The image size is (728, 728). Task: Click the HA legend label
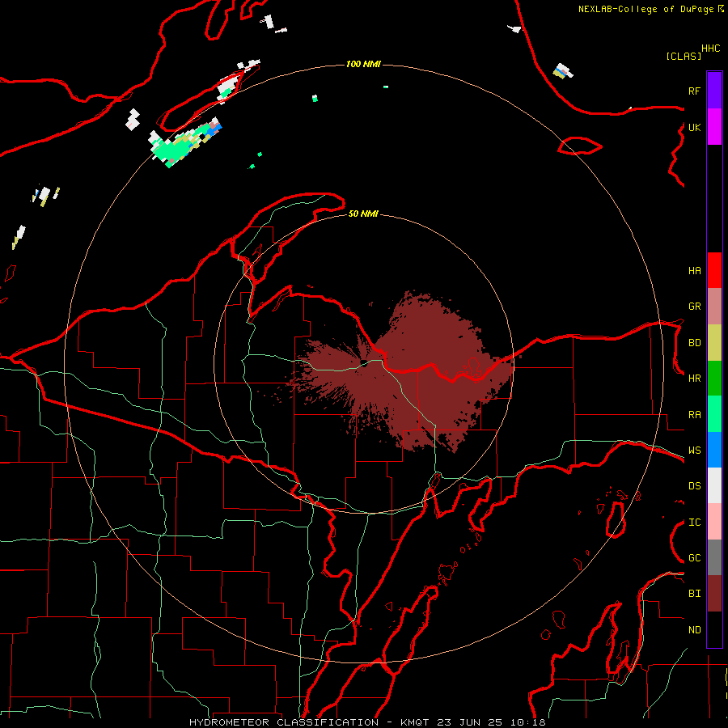click(694, 270)
